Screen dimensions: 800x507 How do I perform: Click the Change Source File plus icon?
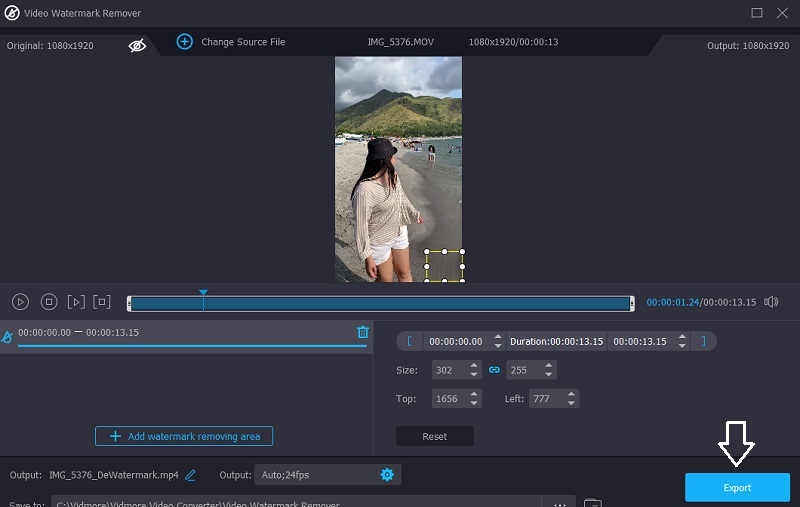click(185, 41)
